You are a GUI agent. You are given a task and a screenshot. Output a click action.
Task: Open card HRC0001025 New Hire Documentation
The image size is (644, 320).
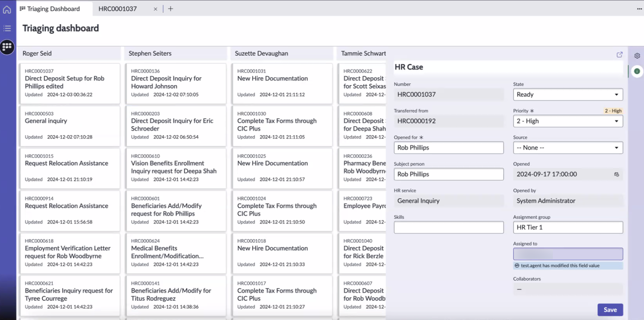[x=282, y=169]
